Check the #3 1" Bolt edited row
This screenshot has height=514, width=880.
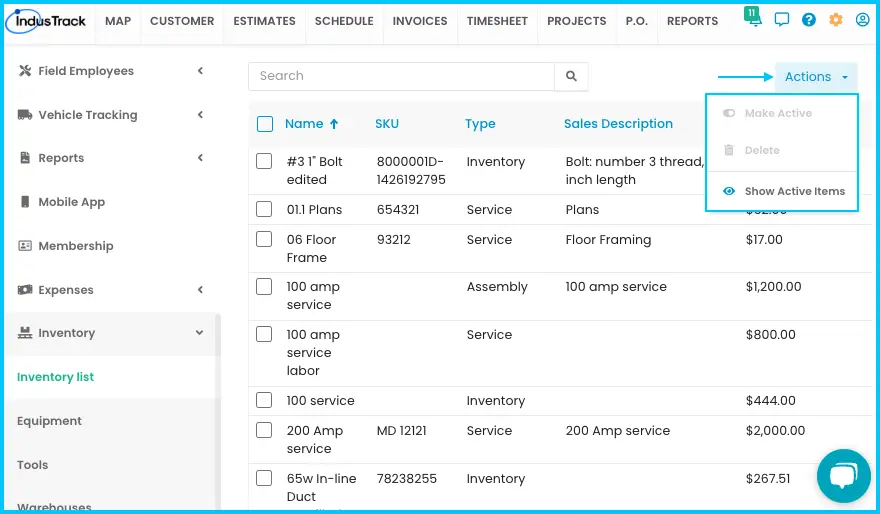[264, 161]
